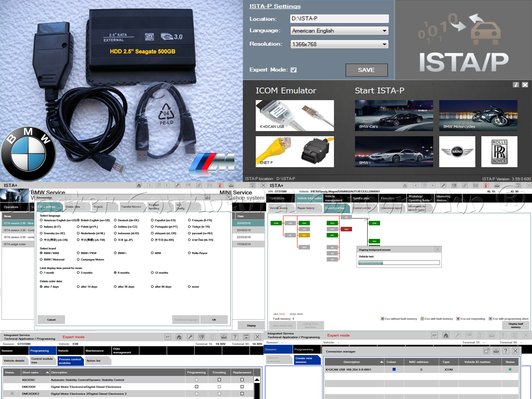Click Cancel in the Administration dialog

[x=51, y=320]
